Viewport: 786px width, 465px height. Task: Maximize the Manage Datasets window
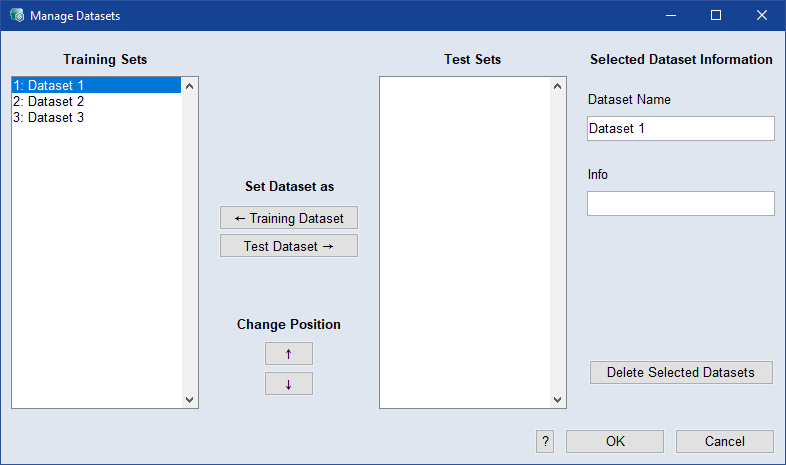coord(716,16)
